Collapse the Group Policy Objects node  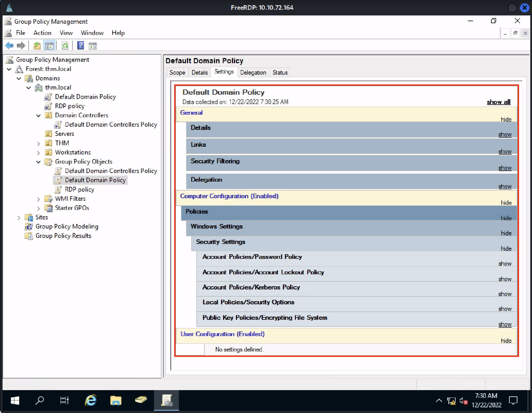click(38, 162)
